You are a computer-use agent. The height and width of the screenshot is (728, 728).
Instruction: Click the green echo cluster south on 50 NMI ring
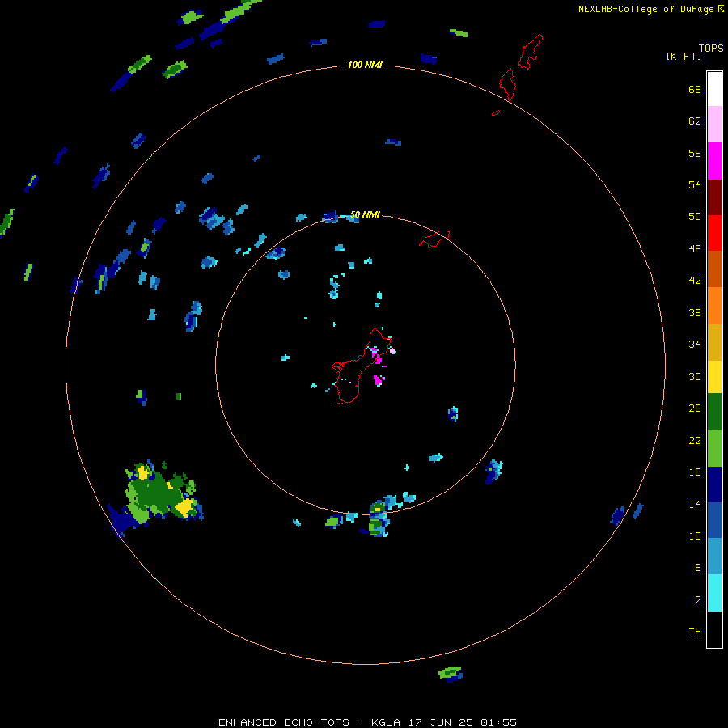[x=378, y=518]
